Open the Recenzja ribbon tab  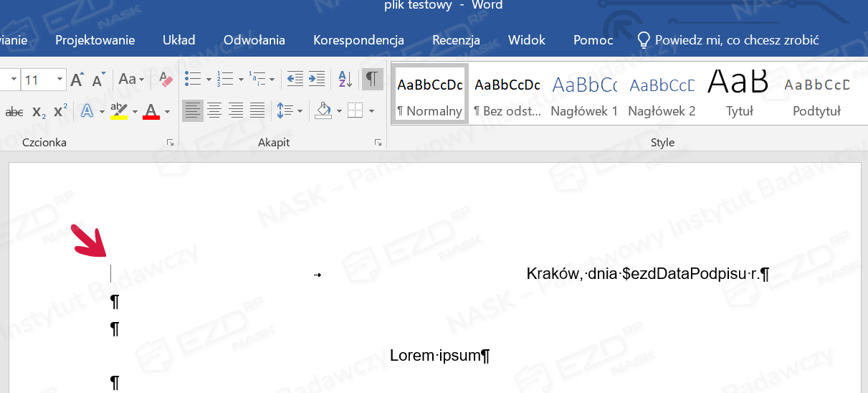[x=456, y=40]
